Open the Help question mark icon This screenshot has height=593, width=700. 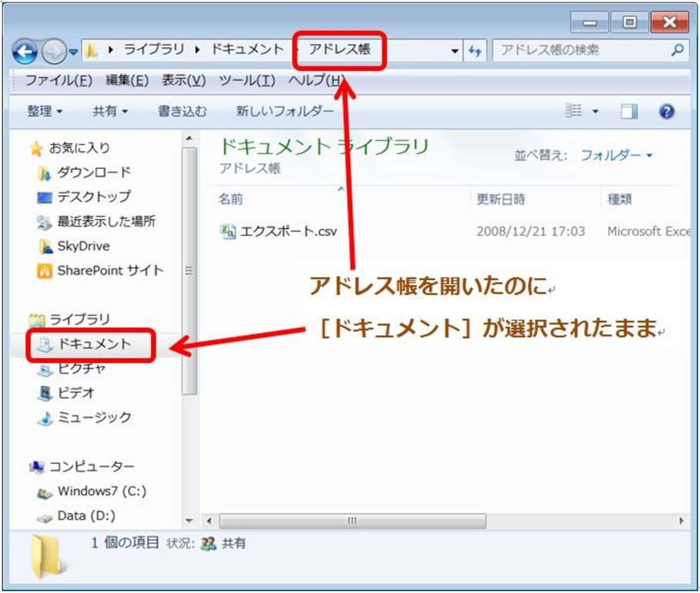click(x=666, y=111)
